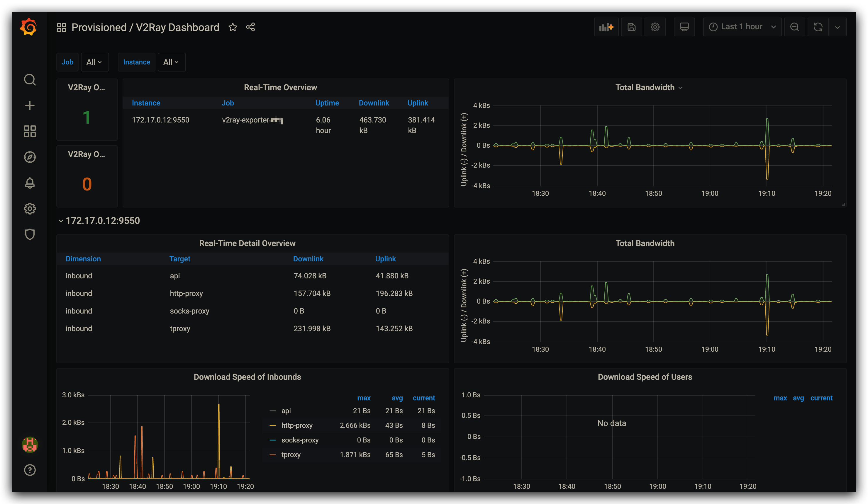Click the Save dashboard icon
Viewport: 868px width, 504px height.
631,27
